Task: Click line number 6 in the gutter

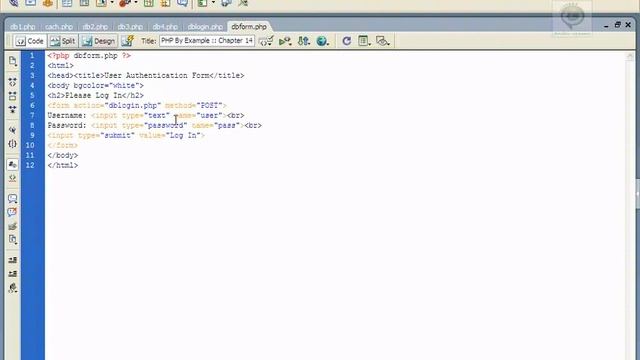Action: pos(32,105)
